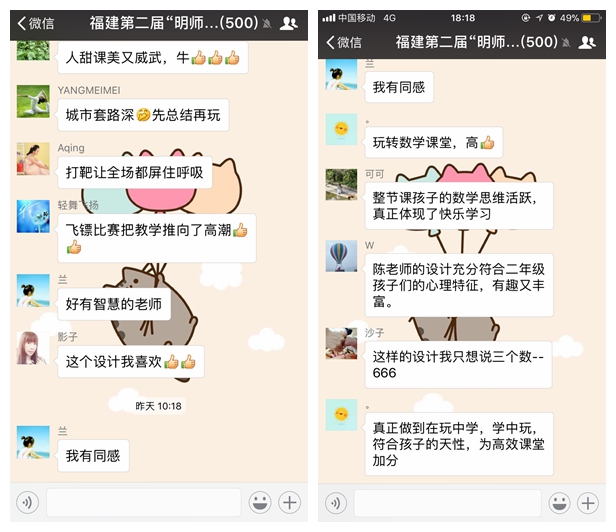Tap the 666 message from 沙子

click(458, 365)
